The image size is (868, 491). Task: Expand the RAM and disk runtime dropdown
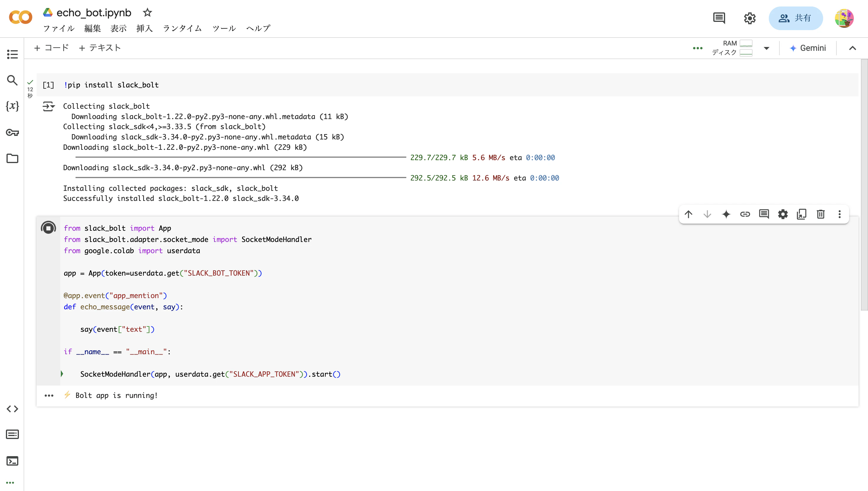coord(766,48)
